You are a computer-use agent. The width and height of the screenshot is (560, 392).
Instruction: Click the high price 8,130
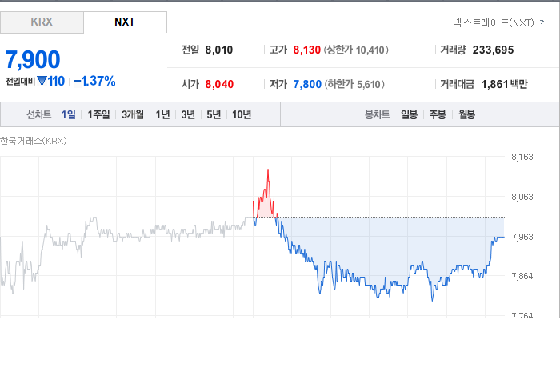click(x=306, y=50)
